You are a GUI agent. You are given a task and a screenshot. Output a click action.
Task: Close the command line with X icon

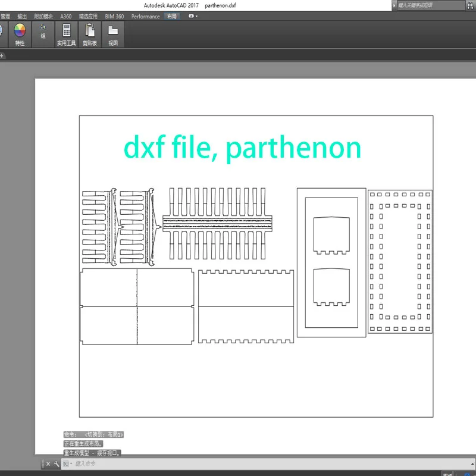click(x=48, y=464)
